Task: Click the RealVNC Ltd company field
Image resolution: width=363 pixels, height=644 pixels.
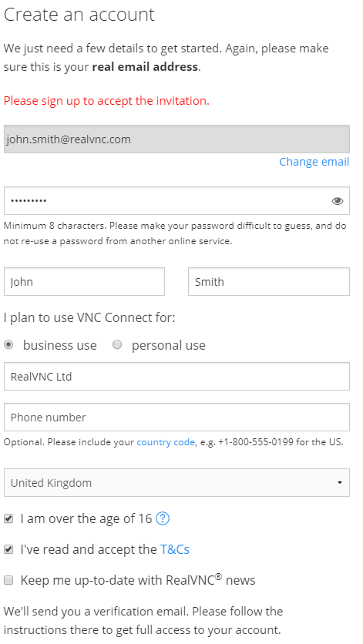Action: coord(176,376)
